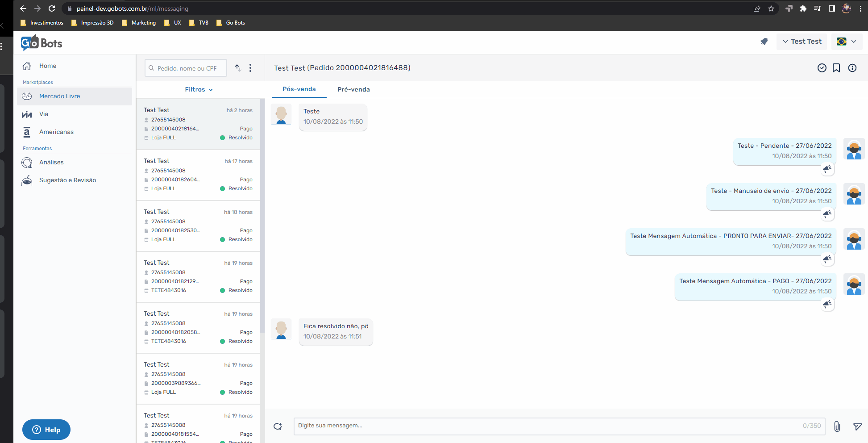This screenshot has width=868, height=443.
Task: Switch to the Pós-venda tab
Action: 299,89
